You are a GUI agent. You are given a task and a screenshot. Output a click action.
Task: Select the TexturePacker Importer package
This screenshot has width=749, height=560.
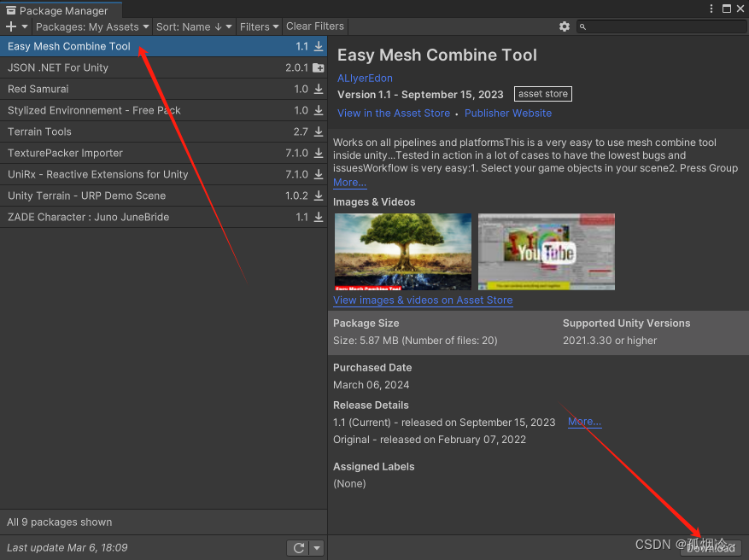click(163, 153)
